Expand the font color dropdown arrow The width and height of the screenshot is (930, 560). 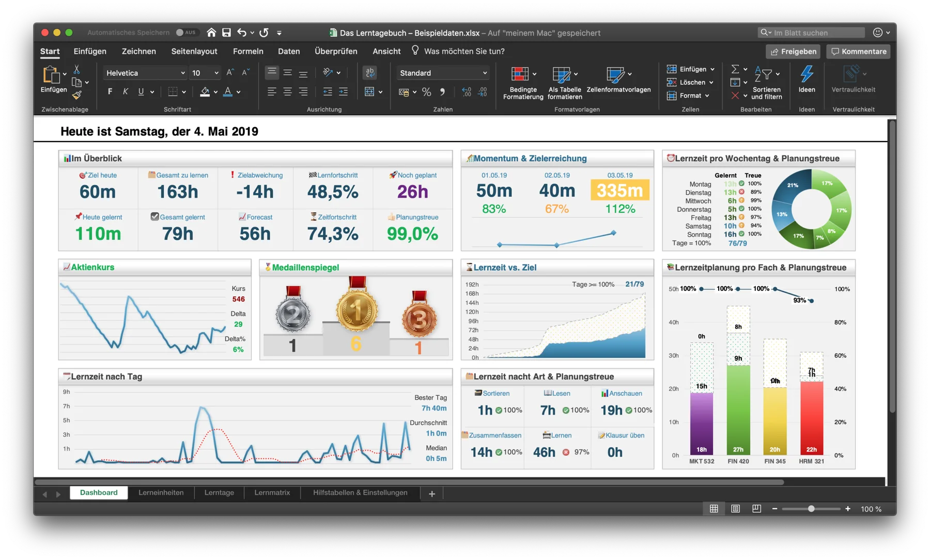point(239,92)
